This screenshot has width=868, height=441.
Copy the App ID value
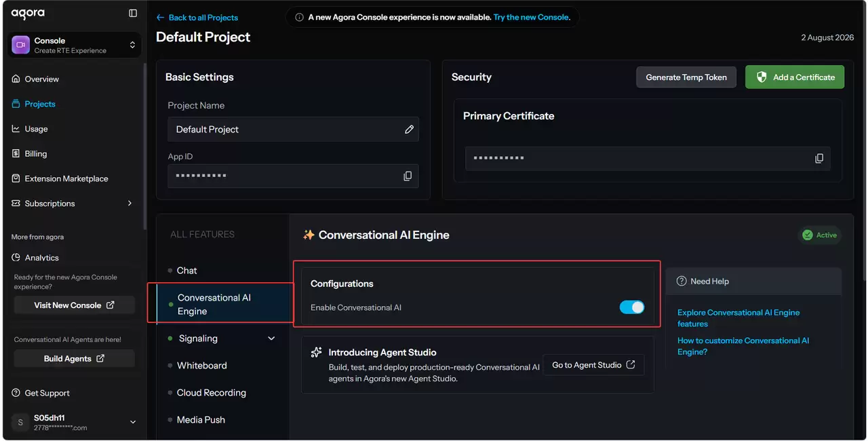408,176
